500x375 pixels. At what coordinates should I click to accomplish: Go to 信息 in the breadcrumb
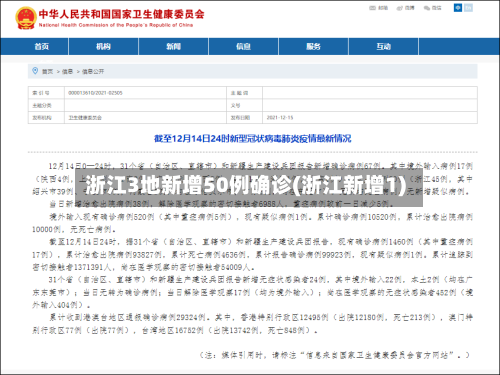coord(67,71)
